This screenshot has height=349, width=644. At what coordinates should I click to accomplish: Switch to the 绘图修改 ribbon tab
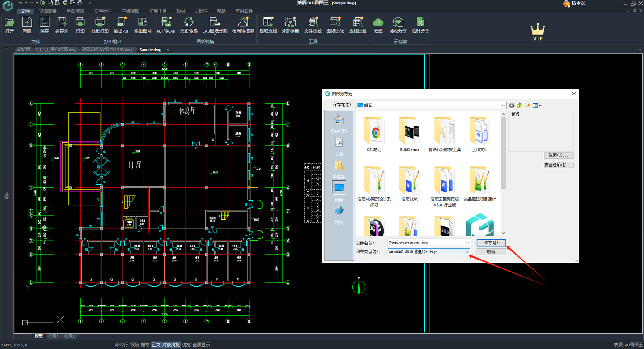pos(75,11)
